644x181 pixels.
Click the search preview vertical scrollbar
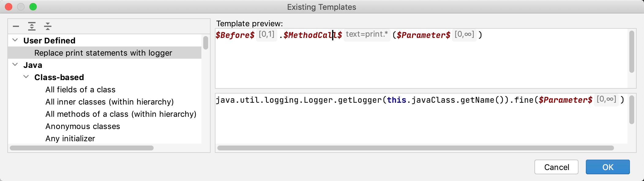632,51
